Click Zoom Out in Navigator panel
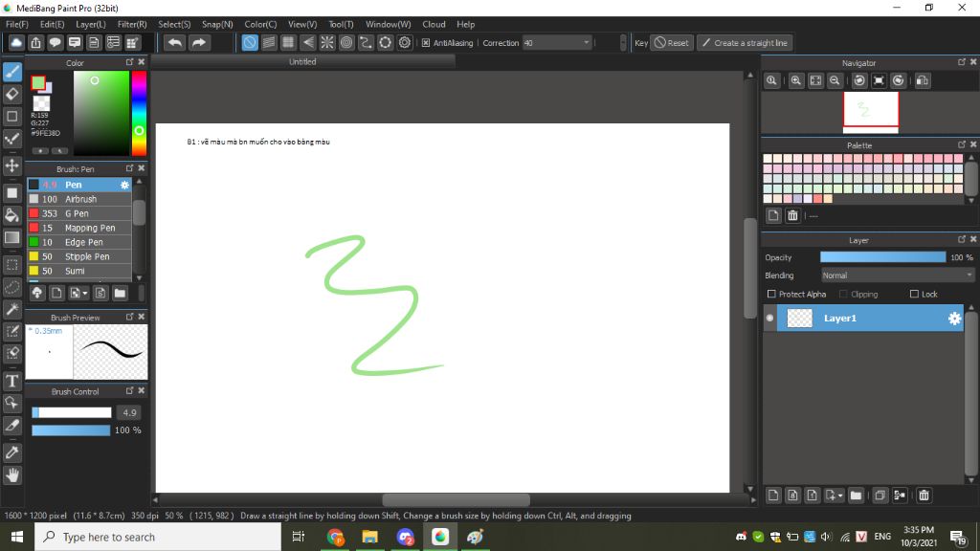Viewport: 980px width, 551px height. (835, 80)
